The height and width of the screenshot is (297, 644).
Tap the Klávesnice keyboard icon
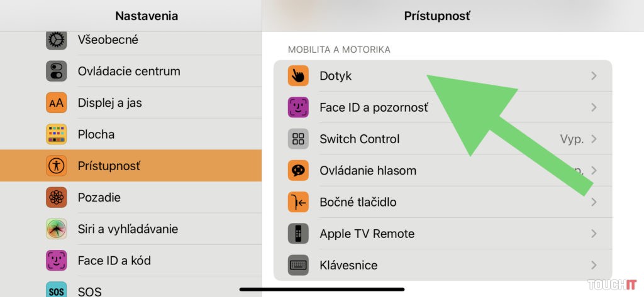298,265
